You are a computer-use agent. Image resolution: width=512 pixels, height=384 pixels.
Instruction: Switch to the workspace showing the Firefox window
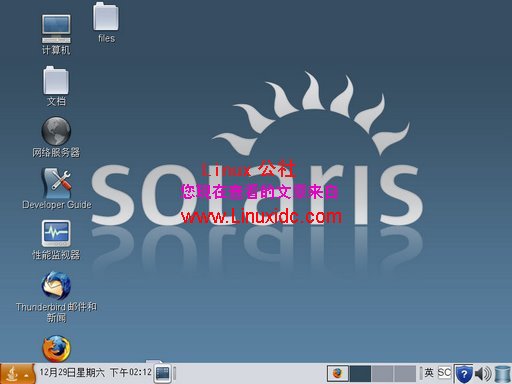(338, 373)
